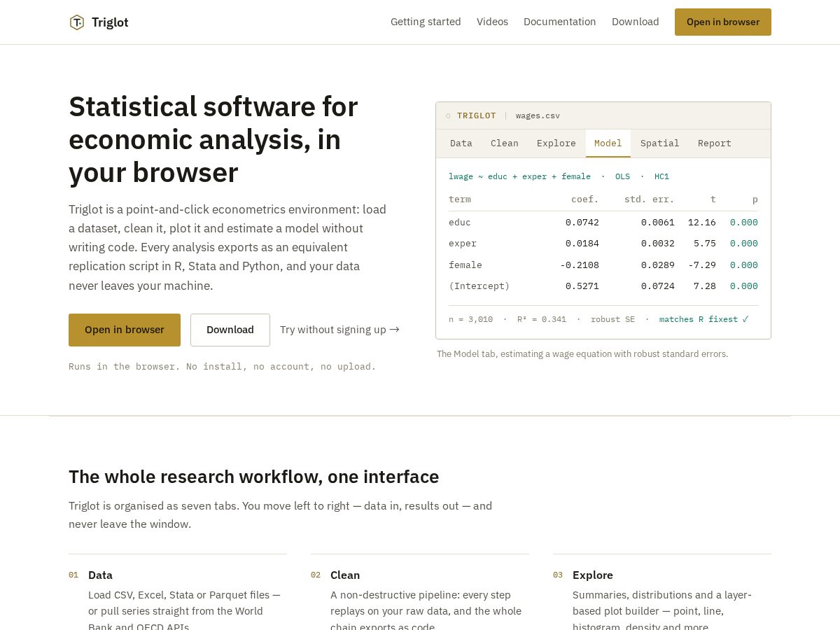
Task: Click the coefficient value -0.2108
Action: [580, 265]
